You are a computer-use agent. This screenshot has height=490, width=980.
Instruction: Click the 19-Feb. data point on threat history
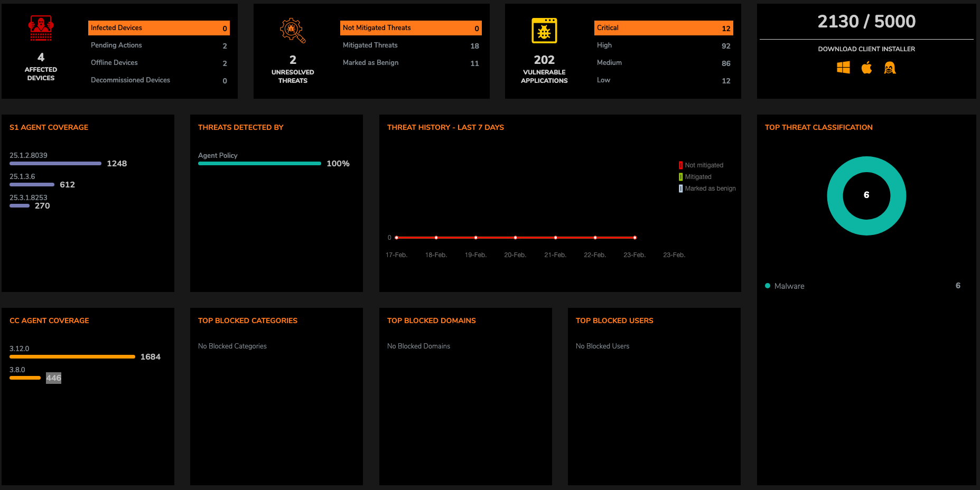[x=475, y=238]
